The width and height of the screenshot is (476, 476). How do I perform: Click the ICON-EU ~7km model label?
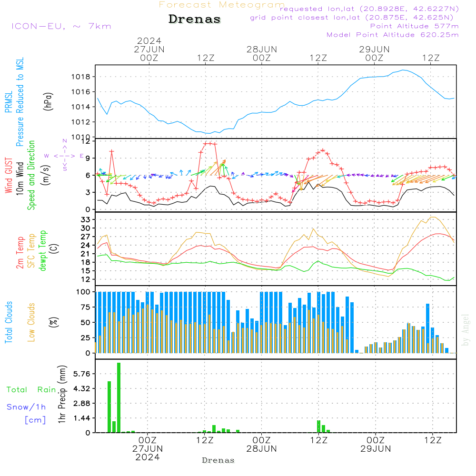pos(61,26)
